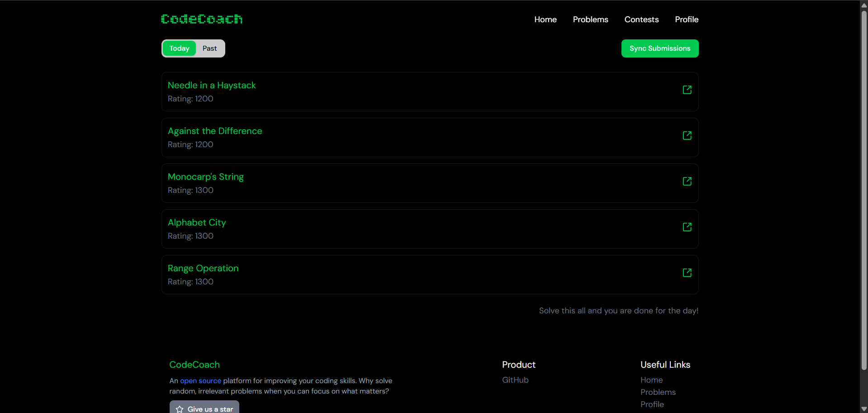
Task: Open external link for Against the Difference
Action: (687, 135)
